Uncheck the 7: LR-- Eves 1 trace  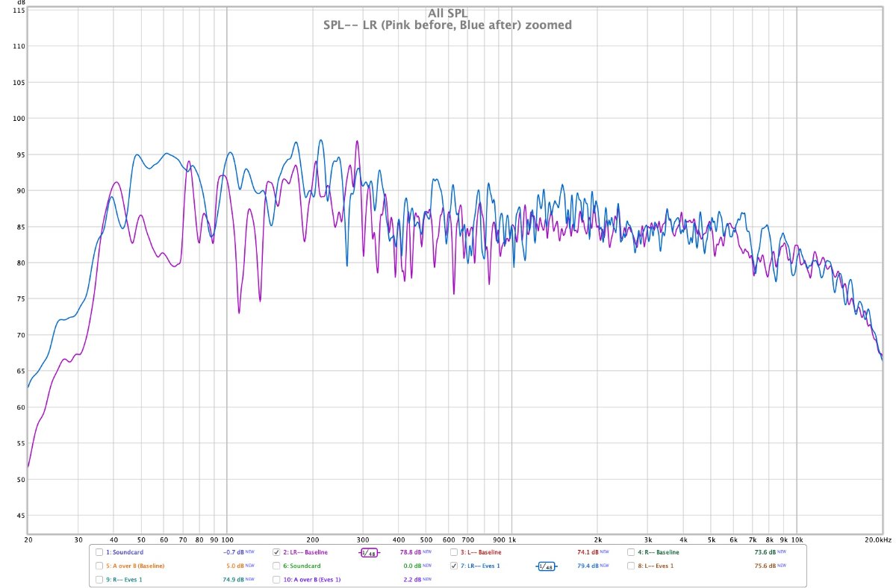(454, 566)
